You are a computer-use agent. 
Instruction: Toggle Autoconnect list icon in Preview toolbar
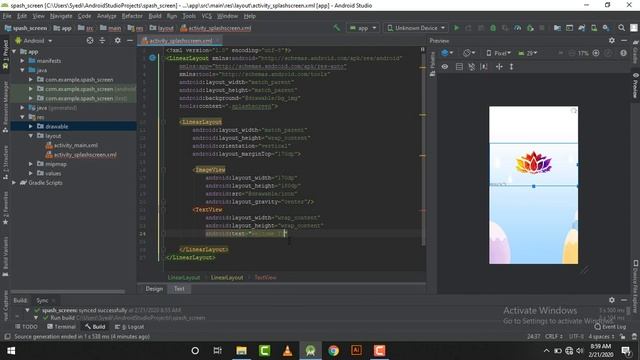coord(459,67)
